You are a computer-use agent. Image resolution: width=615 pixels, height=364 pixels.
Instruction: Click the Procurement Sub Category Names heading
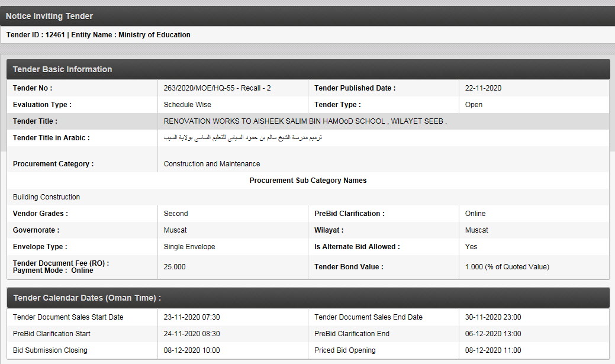[x=308, y=181]
